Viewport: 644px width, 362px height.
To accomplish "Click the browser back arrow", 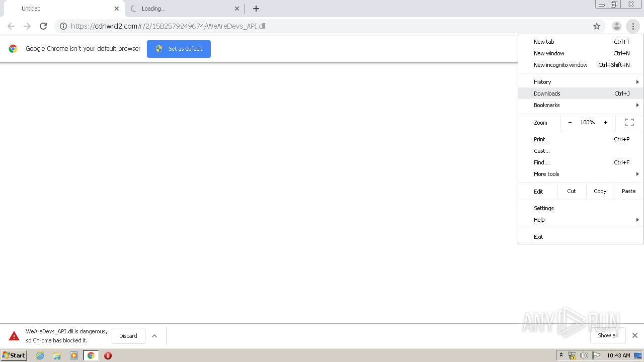I will click(11, 26).
